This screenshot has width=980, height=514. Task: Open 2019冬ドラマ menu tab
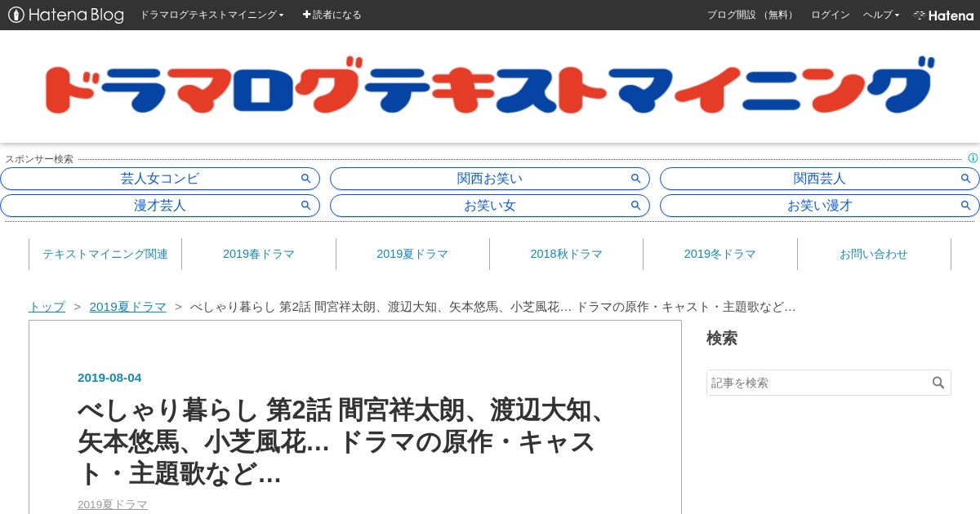[x=719, y=254]
